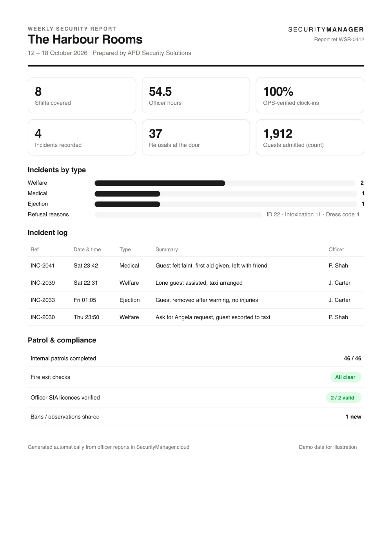
Task: Select incident ref INC-2030
Action: point(43,317)
